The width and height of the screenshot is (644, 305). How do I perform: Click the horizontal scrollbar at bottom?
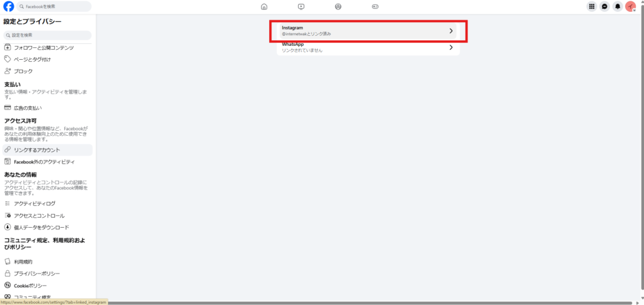(x=370, y=303)
